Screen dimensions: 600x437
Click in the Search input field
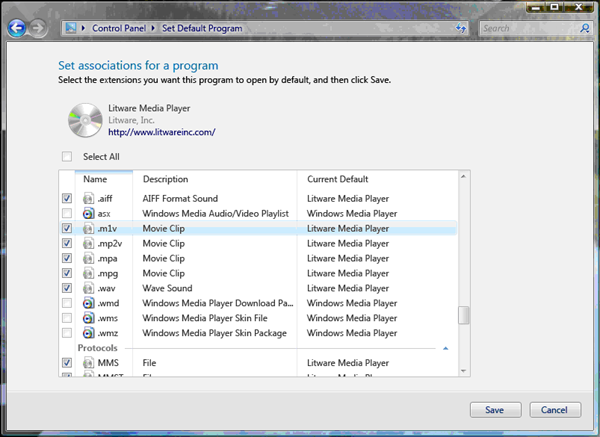click(525, 29)
